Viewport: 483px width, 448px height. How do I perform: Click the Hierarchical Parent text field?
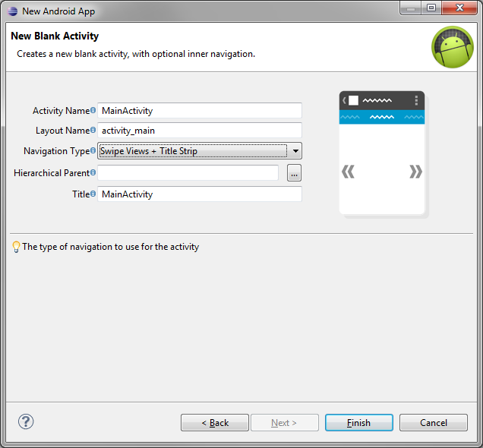(188, 172)
